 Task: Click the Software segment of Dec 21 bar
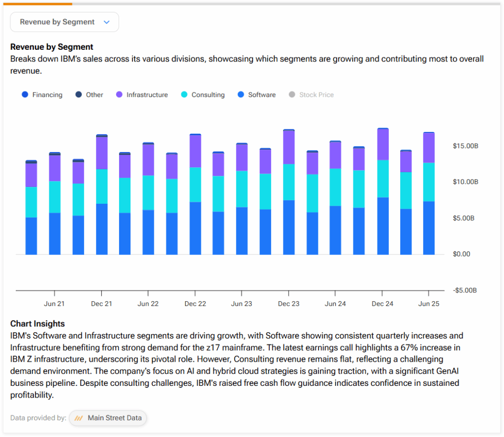point(102,229)
